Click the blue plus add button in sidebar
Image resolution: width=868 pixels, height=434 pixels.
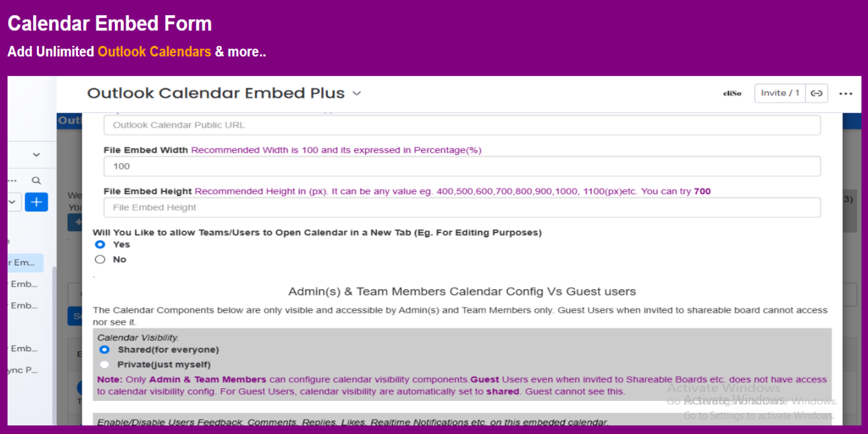[36, 202]
